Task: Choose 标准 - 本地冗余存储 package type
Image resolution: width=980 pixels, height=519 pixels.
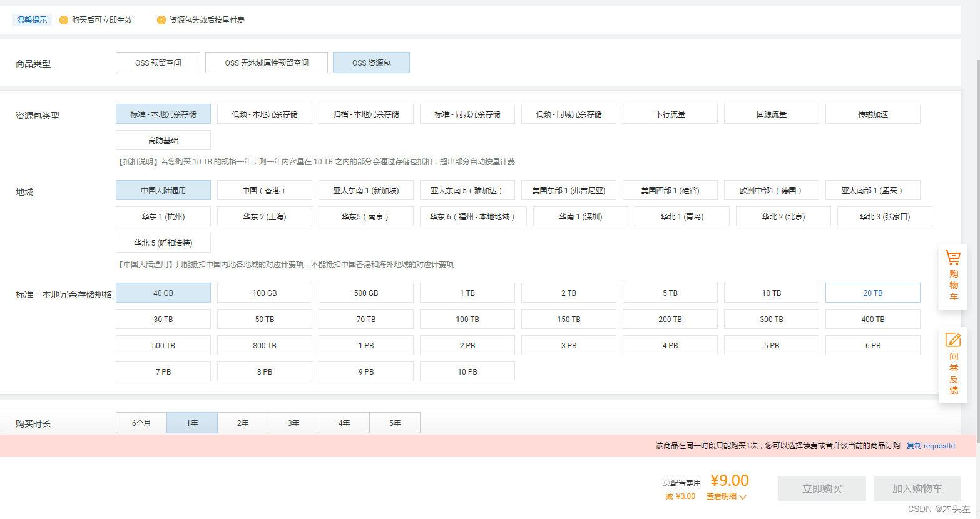Action: coord(163,114)
